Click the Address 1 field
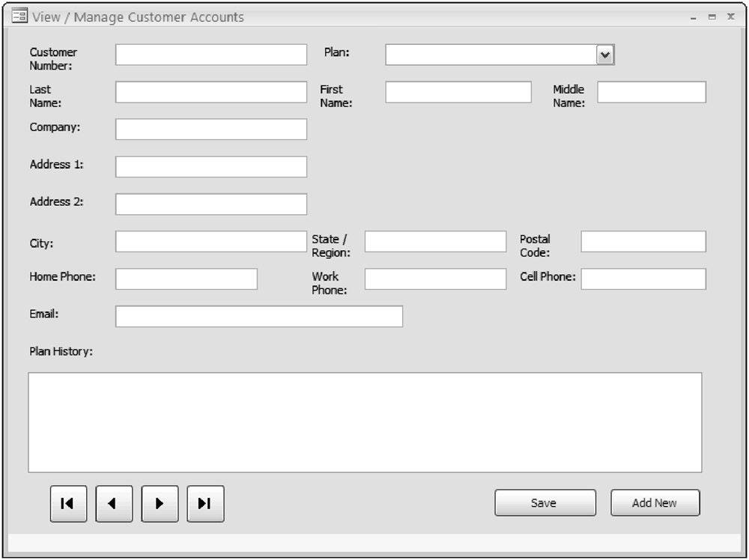Viewport: 749px width, 560px height. pos(210,167)
